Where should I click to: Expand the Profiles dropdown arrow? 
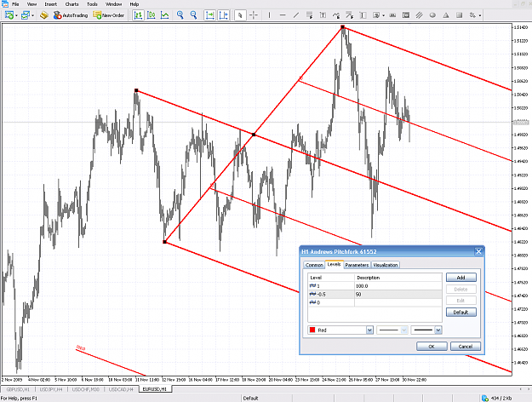click(32, 15)
